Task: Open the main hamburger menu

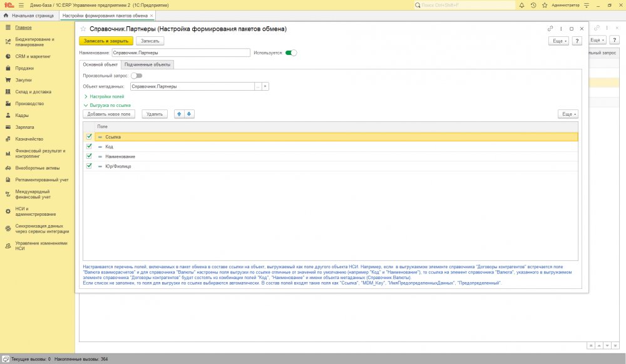Action: click(x=21, y=5)
